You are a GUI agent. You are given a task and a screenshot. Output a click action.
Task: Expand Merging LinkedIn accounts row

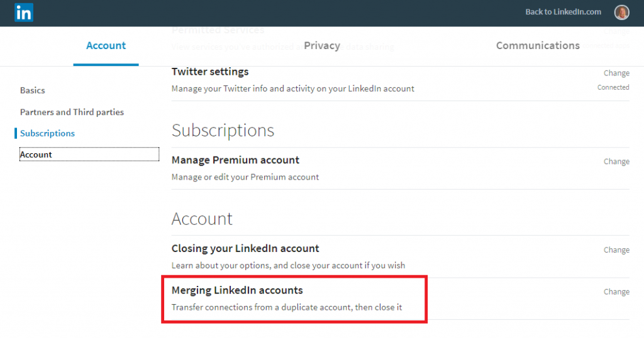pyautogui.click(x=237, y=290)
